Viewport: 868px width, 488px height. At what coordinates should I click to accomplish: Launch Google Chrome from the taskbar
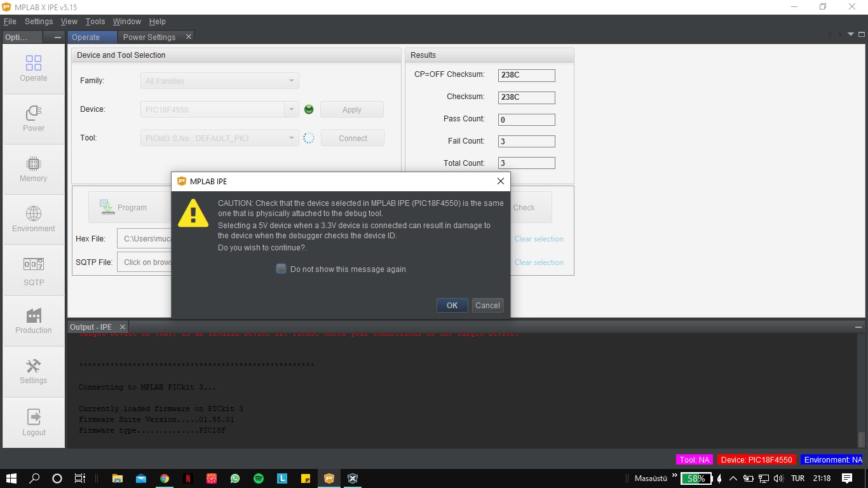(165, 478)
